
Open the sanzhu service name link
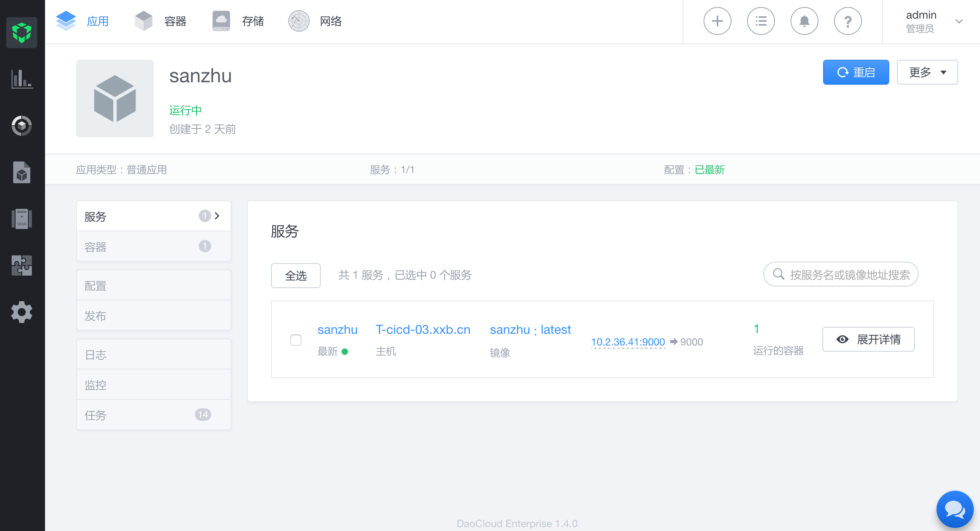337,330
